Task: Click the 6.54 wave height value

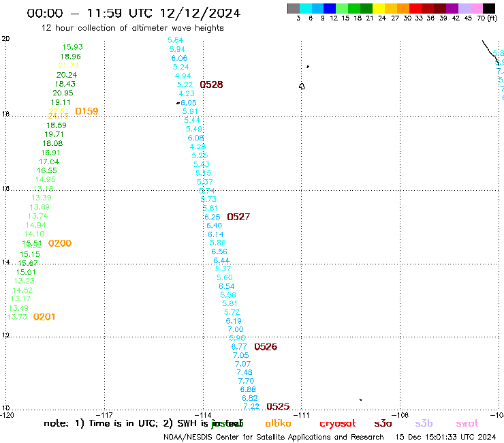Action: coord(227,286)
